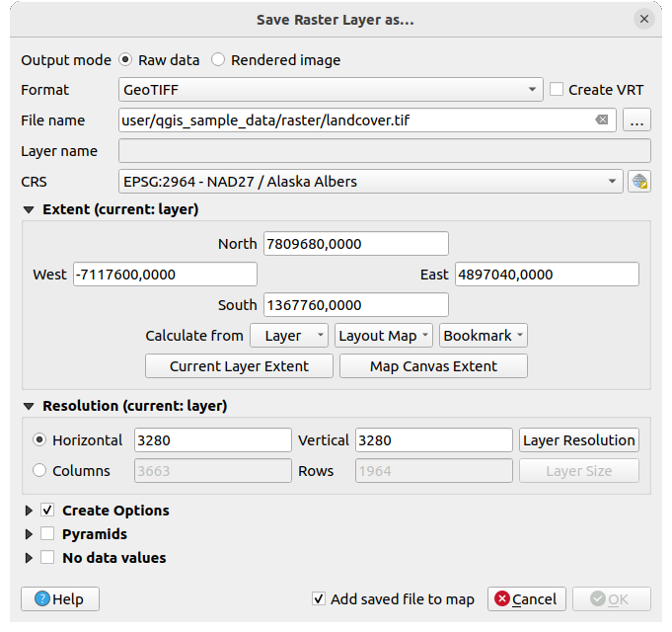
Task: Expand the Create Options section
Action: 28,512
